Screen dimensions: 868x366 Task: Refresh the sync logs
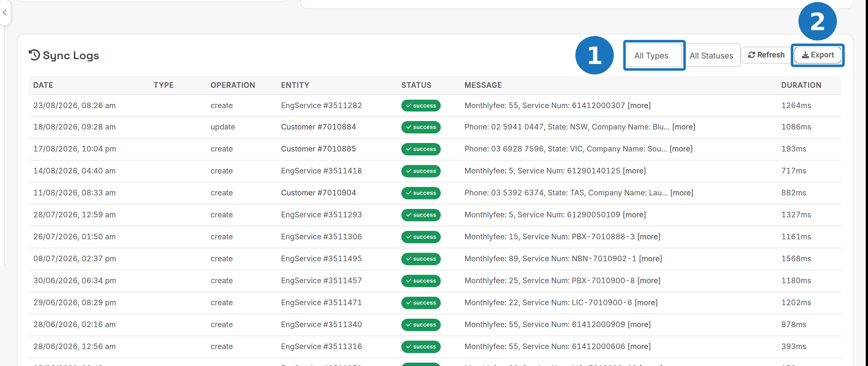(766, 55)
